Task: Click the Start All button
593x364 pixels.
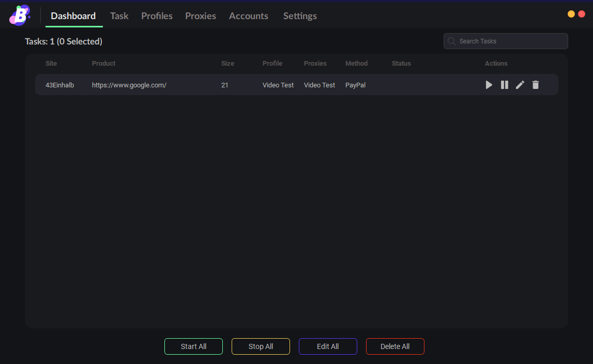Action: click(193, 346)
